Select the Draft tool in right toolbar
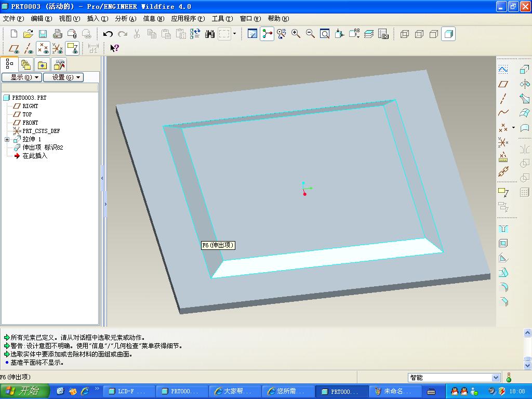 (x=503, y=272)
